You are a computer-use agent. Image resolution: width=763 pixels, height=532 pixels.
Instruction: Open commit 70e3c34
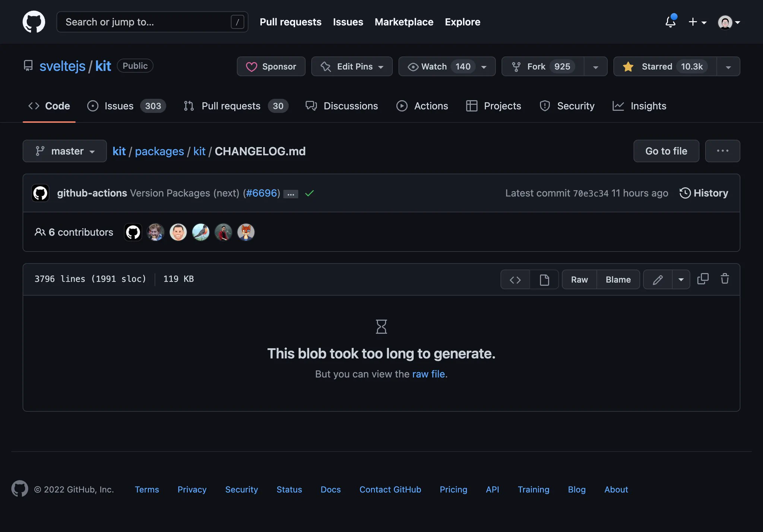coord(591,193)
